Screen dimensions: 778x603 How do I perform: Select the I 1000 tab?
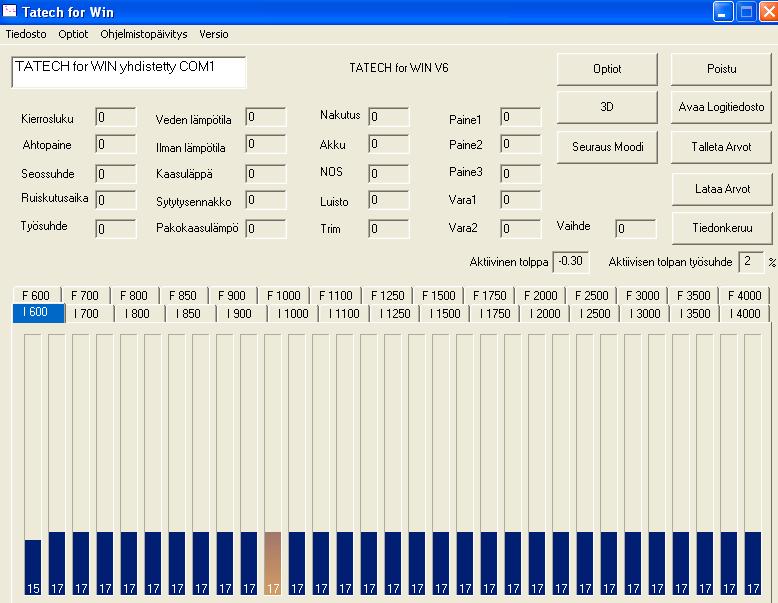coord(293,314)
